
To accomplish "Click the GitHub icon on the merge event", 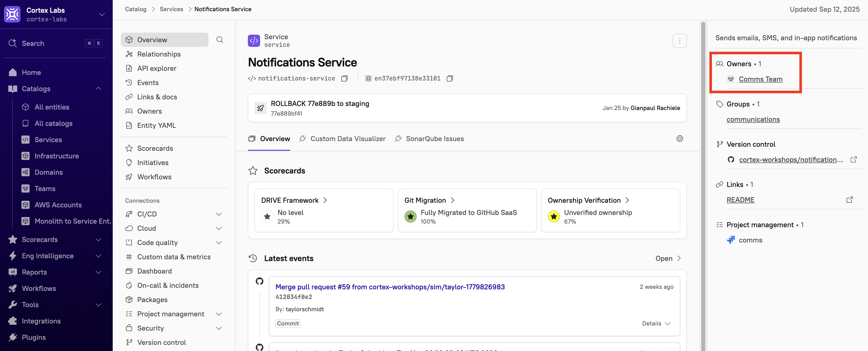I will 259,281.
